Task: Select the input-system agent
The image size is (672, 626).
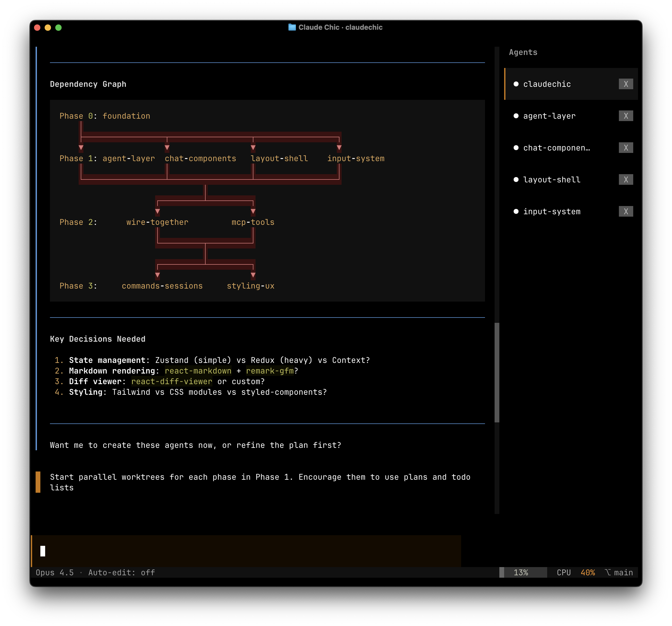Action: tap(551, 212)
